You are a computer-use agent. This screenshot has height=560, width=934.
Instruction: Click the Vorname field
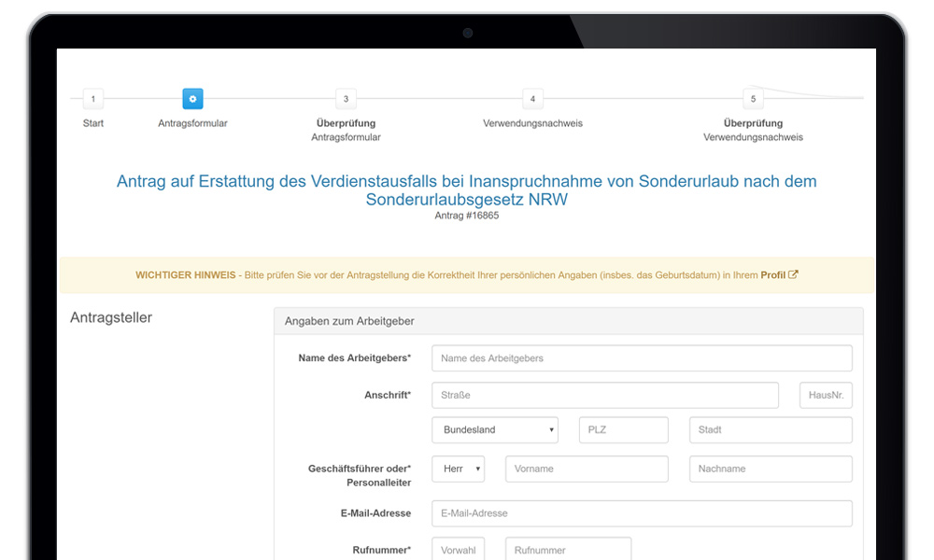coord(587,469)
